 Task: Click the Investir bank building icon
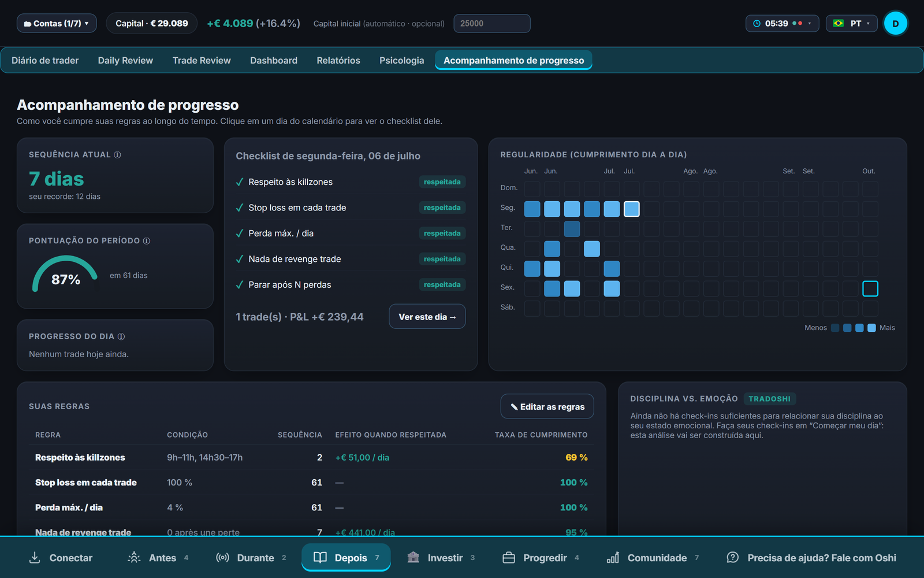click(x=413, y=558)
